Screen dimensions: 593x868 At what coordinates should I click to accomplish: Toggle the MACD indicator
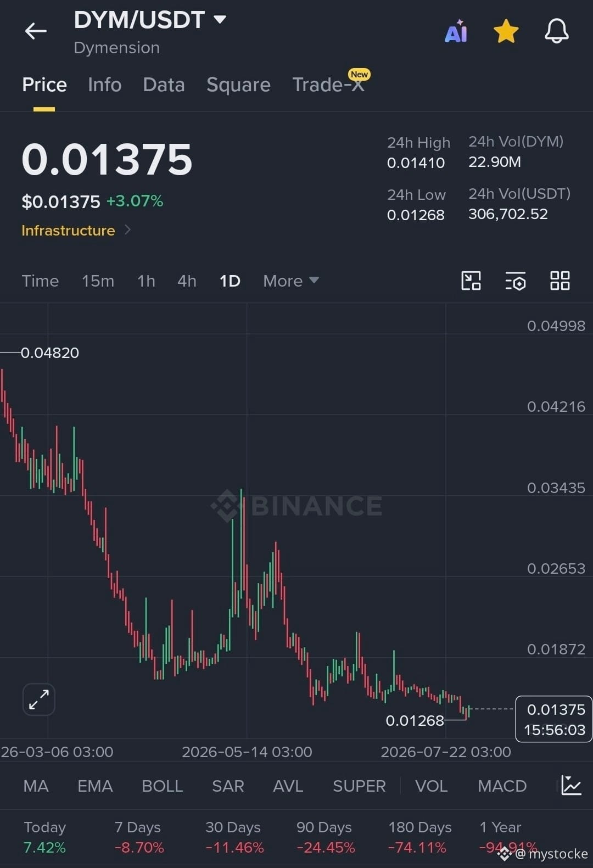(x=502, y=786)
